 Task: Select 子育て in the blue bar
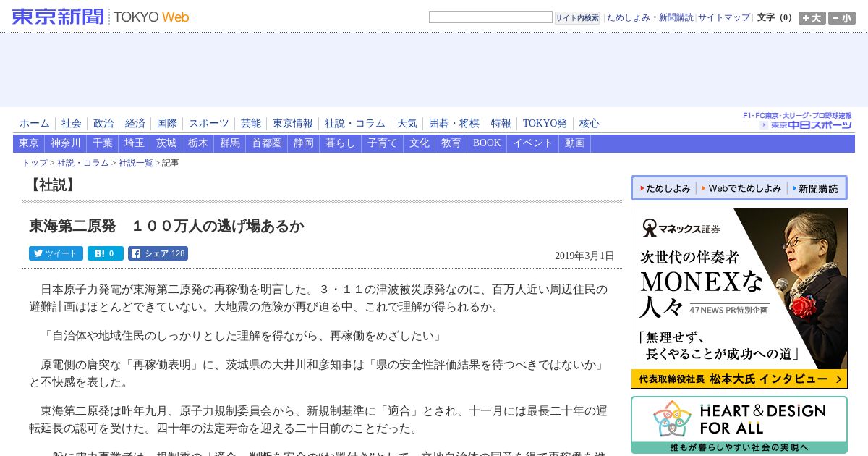pyautogui.click(x=383, y=143)
